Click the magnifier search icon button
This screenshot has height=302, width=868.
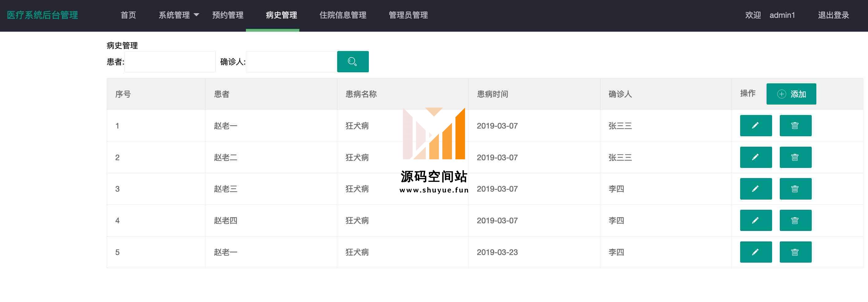[353, 62]
